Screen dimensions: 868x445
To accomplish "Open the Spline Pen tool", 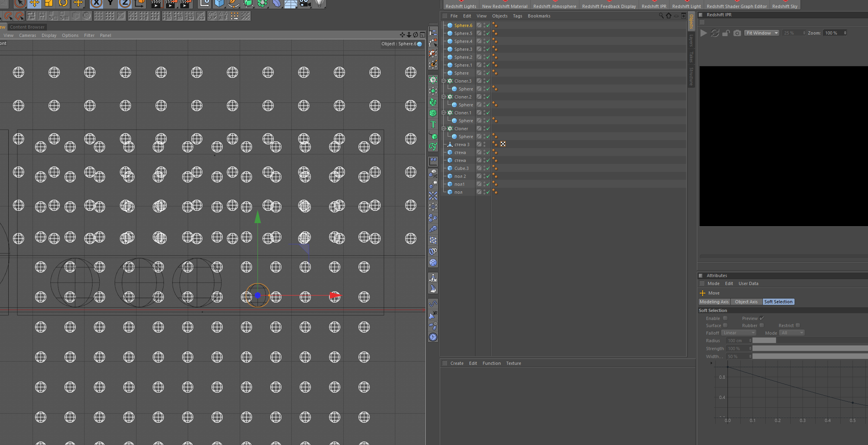I will (233, 4).
